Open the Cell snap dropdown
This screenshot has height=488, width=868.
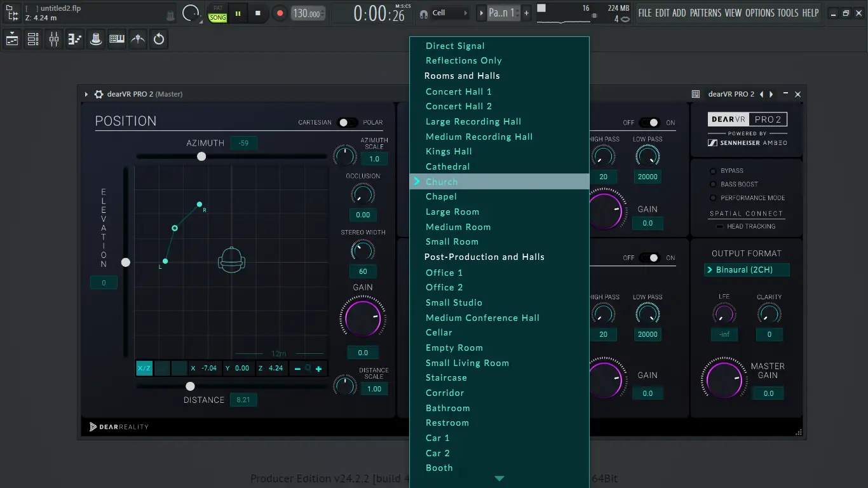[x=451, y=13]
